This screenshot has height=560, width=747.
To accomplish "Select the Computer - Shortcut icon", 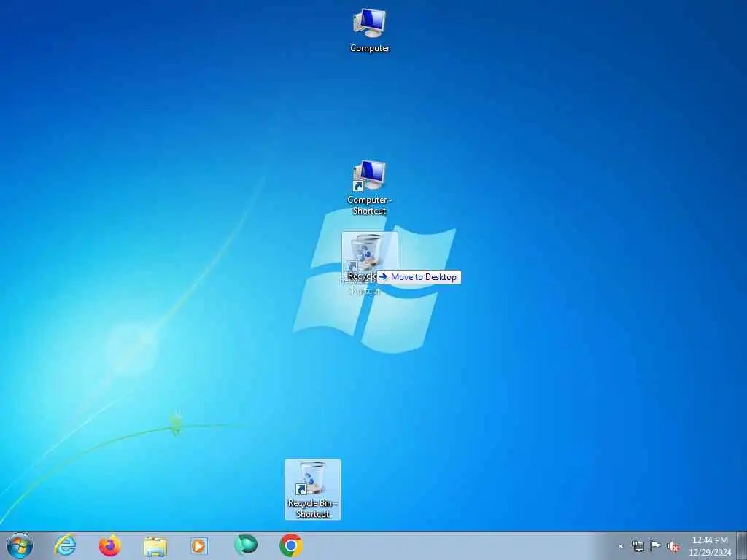I will (x=369, y=187).
